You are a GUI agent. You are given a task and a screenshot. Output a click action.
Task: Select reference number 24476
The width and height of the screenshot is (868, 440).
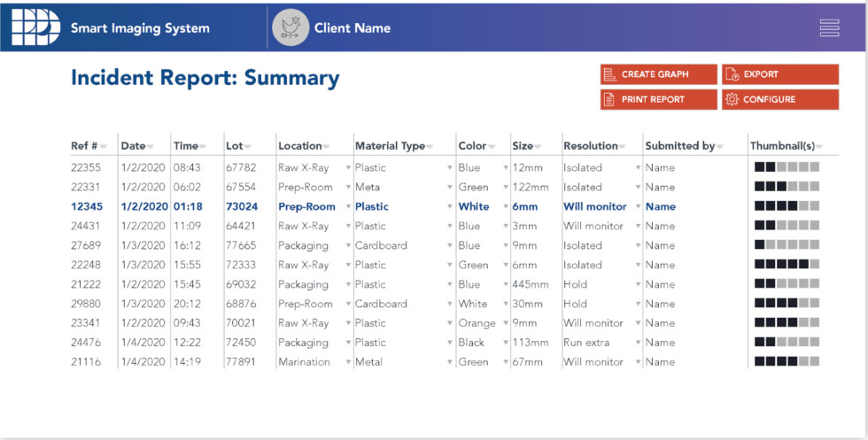point(86,343)
